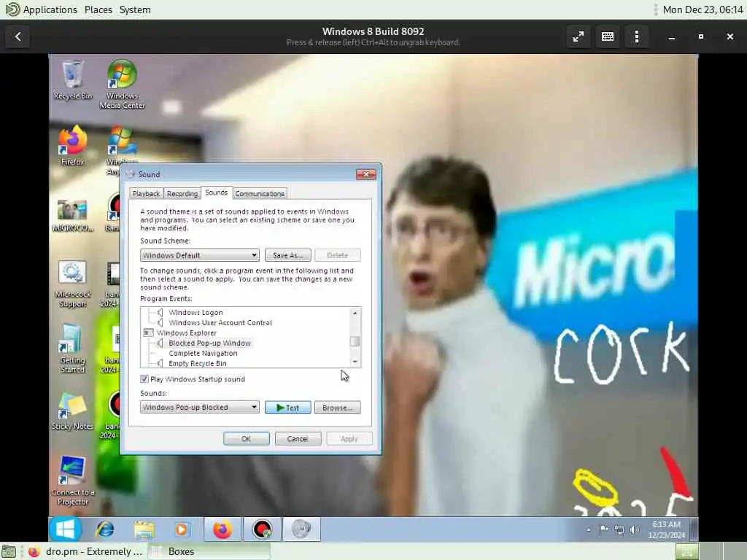Click the Windows Start button
Image resolution: width=747 pixels, height=560 pixels.
pos(65,529)
